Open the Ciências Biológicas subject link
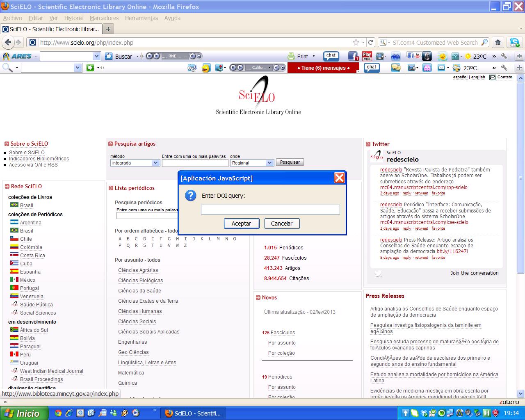This screenshot has width=525, height=420. click(x=140, y=281)
